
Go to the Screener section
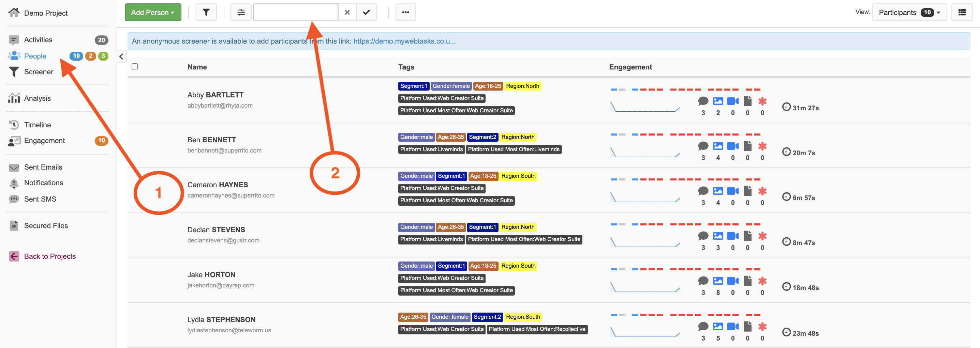pos(39,72)
